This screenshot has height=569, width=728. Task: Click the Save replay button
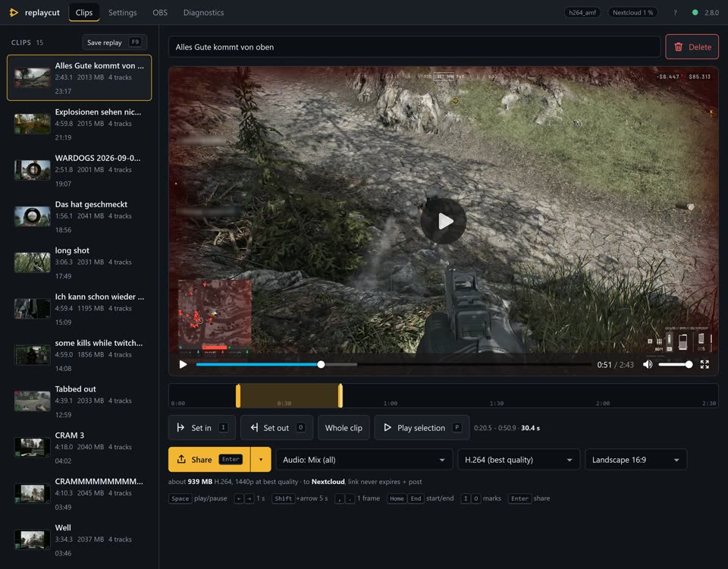(x=115, y=42)
